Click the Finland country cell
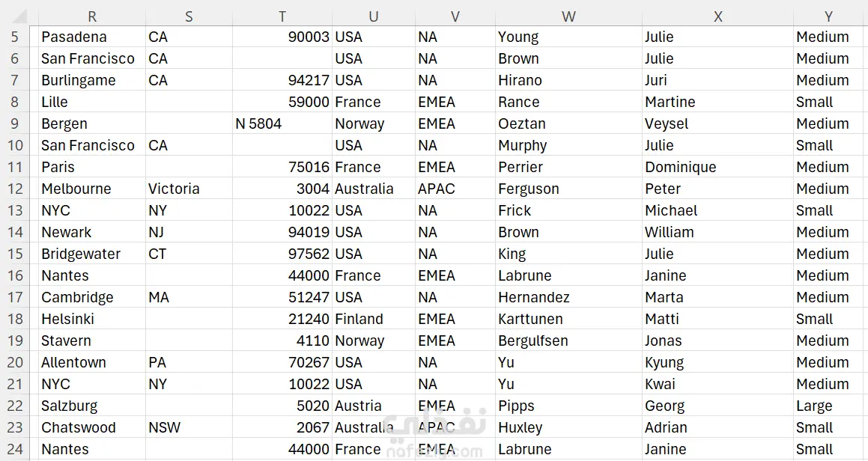 point(374,319)
